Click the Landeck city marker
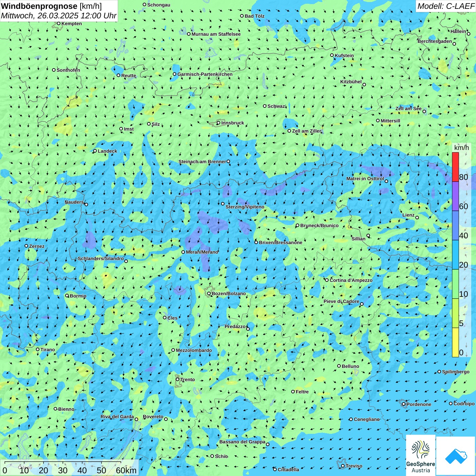This screenshot has height=476, width=476. [95, 151]
